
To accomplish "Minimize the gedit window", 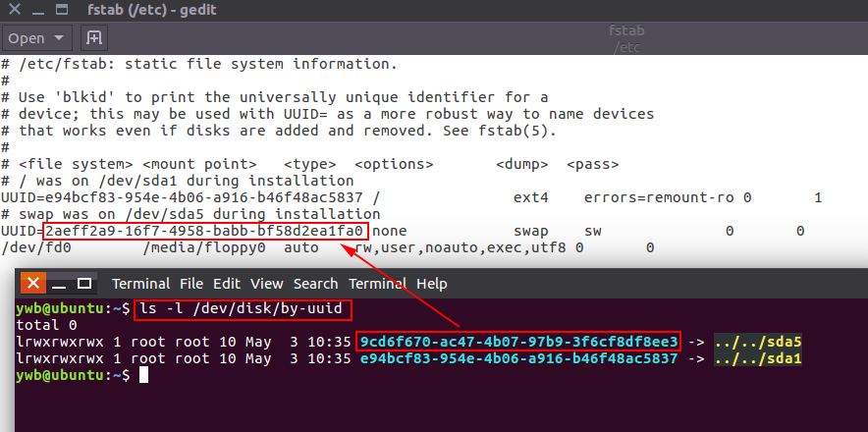I will point(38,10).
